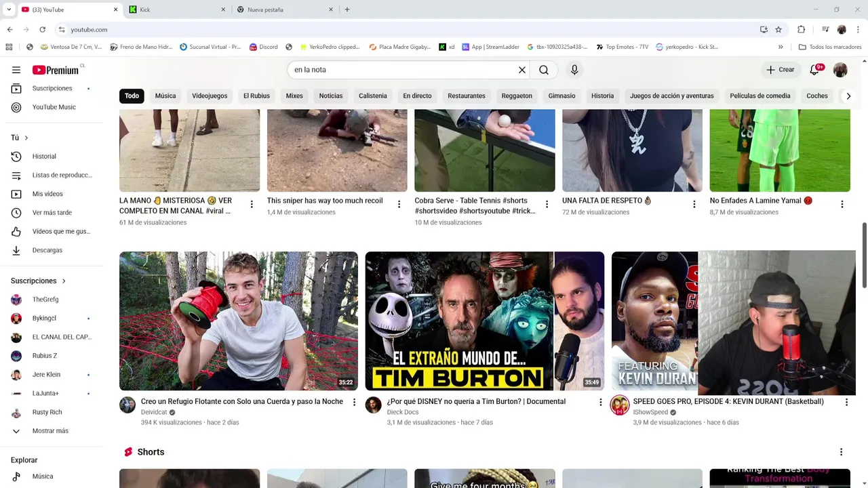Open the YouTube hamburger guide menu
Image resolution: width=868 pixels, height=488 pixels.
coord(16,70)
